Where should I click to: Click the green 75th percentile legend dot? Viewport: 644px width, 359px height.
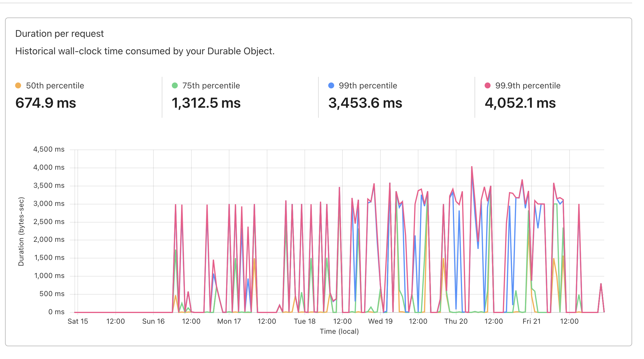pyautogui.click(x=175, y=85)
